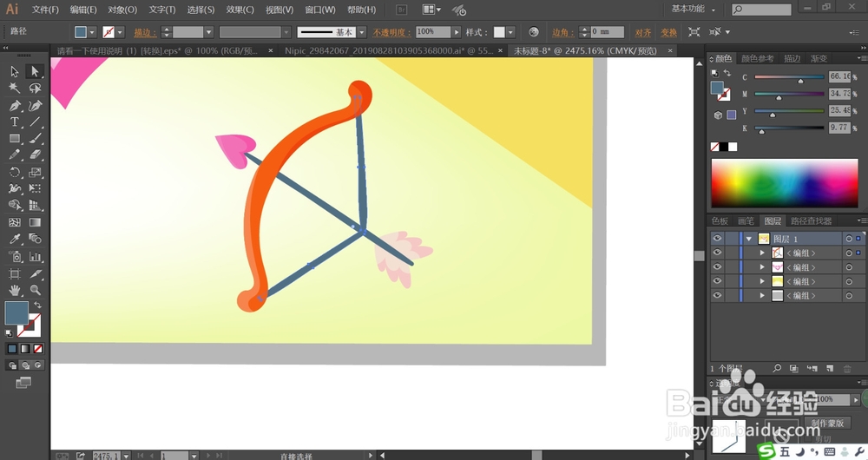868x460 pixels.
Task: Click the 描边 stroke link in control bar
Action: [144, 32]
